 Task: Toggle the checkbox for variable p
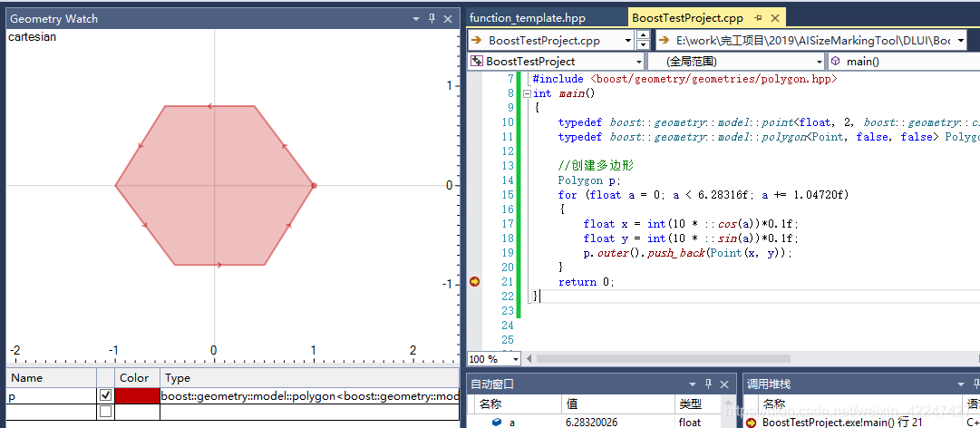pos(106,395)
